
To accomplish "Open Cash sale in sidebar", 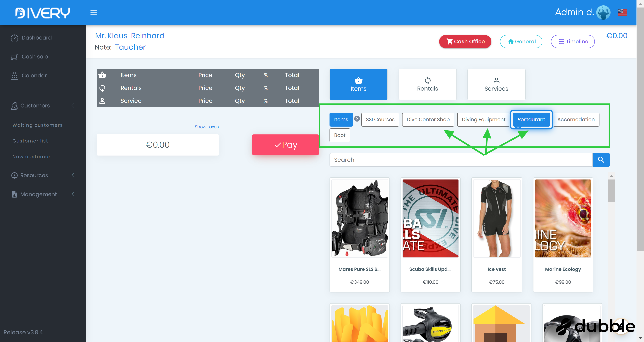I will (35, 57).
